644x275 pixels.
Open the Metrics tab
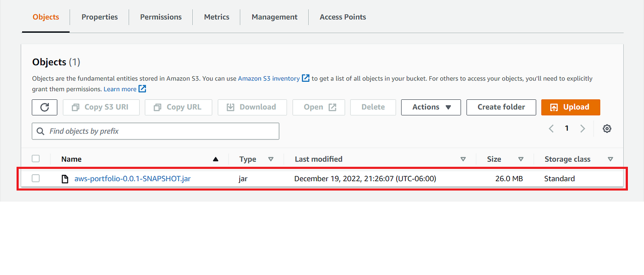click(x=217, y=17)
